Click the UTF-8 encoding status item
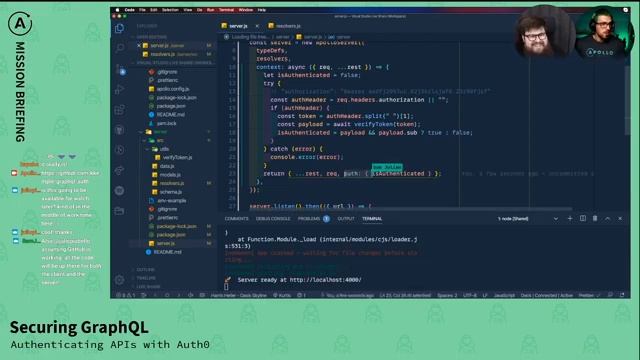The width and height of the screenshot is (640, 360). click(x=470, y=295)
